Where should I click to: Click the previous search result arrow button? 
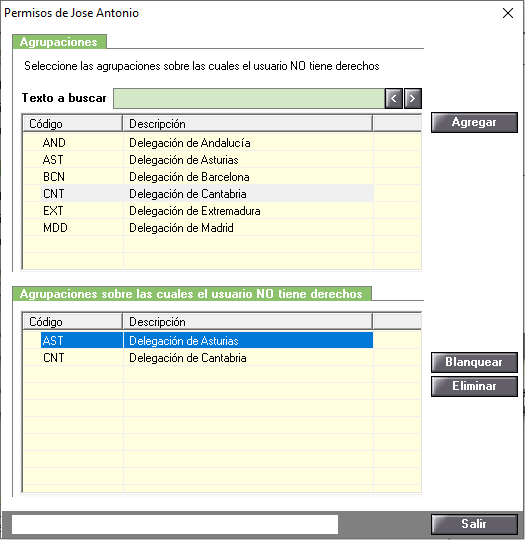pos(394,98)
